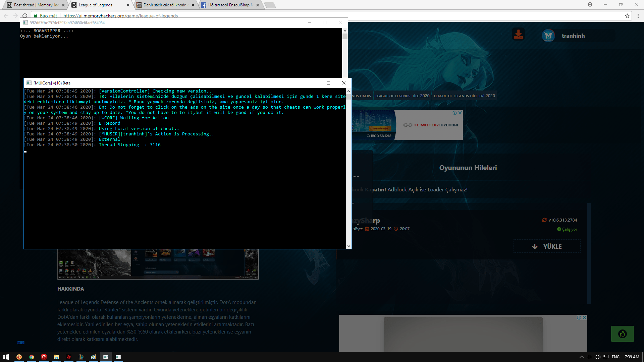Open the BOGARIPPER console window system icon
The height and width of the screenshot is (362, 644).
[25, 22]
